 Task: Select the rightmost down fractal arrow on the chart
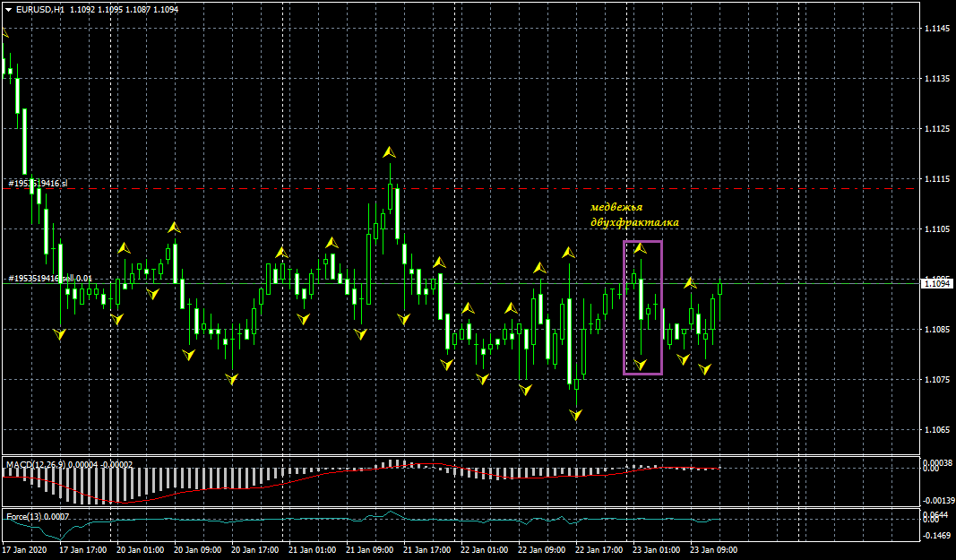[706, 368]
